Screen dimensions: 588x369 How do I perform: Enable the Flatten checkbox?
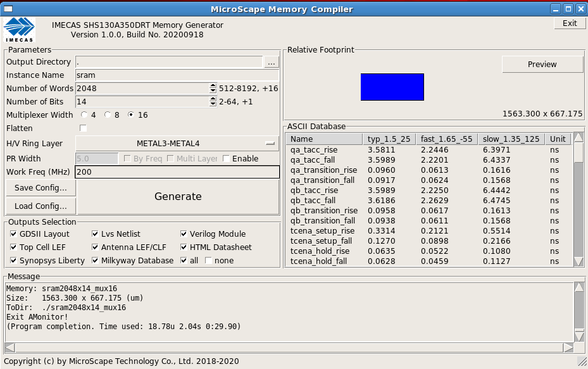pyautogui.click(x=83, y=128)
